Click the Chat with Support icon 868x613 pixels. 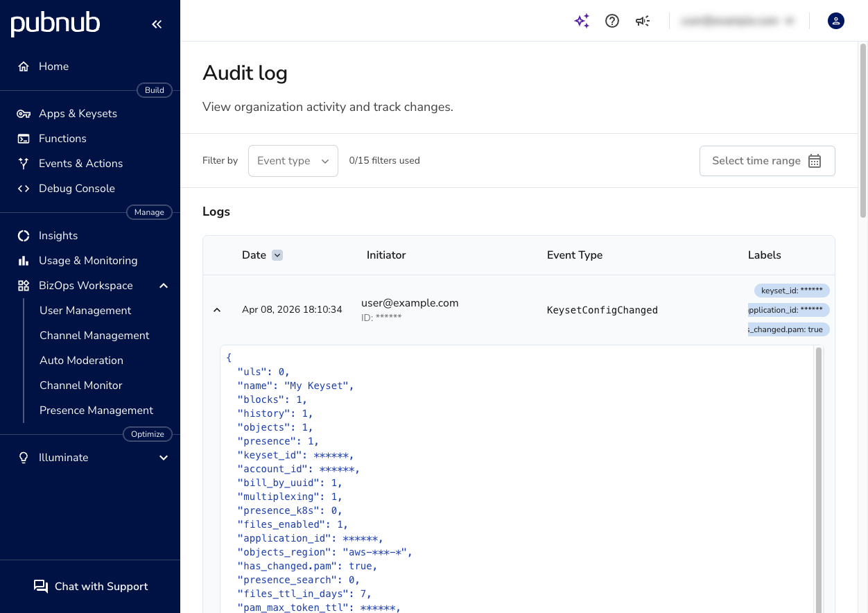click(40, 586)
